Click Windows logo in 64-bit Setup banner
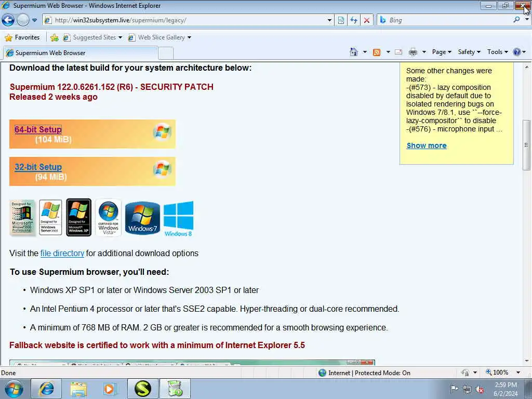Image resolution: width=532 pixels, height=399 pixels. pos(162,131)
